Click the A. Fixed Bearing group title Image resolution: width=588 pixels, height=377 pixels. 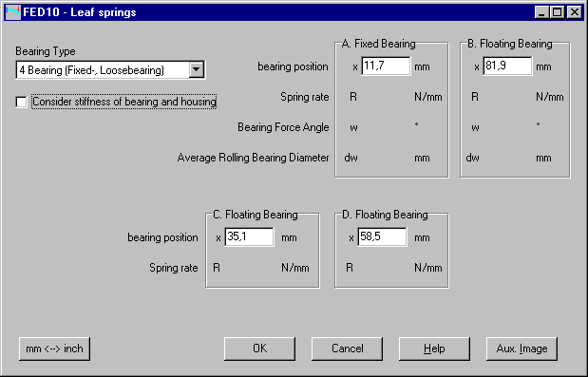tap(378, 44)
